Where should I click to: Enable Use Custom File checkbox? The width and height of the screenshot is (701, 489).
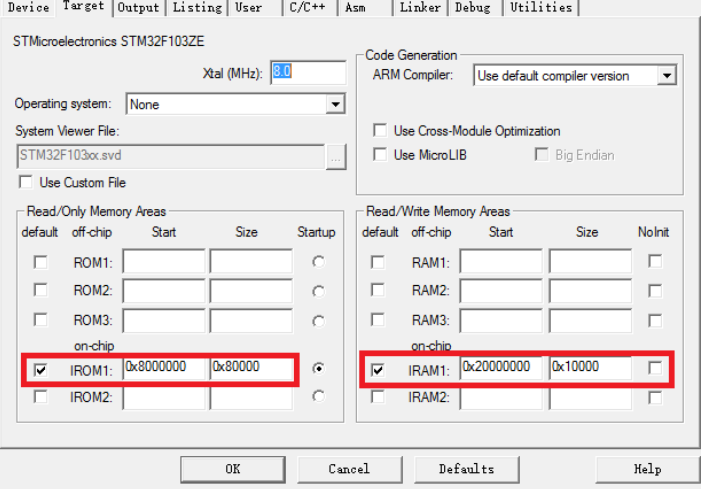[x=26, y=182]
